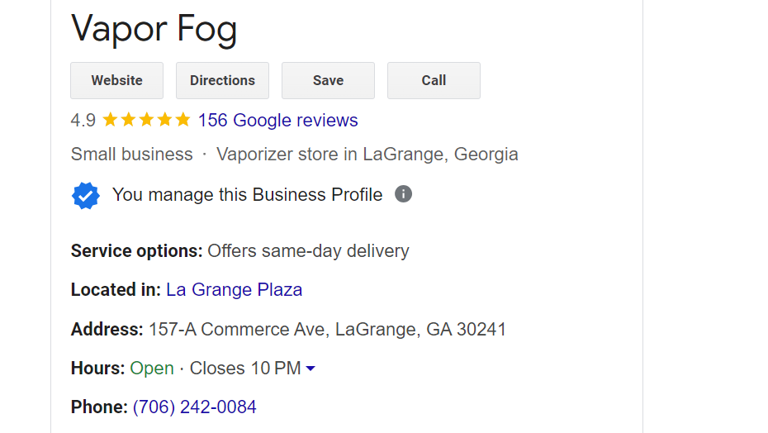This screenshot has width=768, height=433.
Task: Click the 4.9 rating number
Action: click(83, 120)
